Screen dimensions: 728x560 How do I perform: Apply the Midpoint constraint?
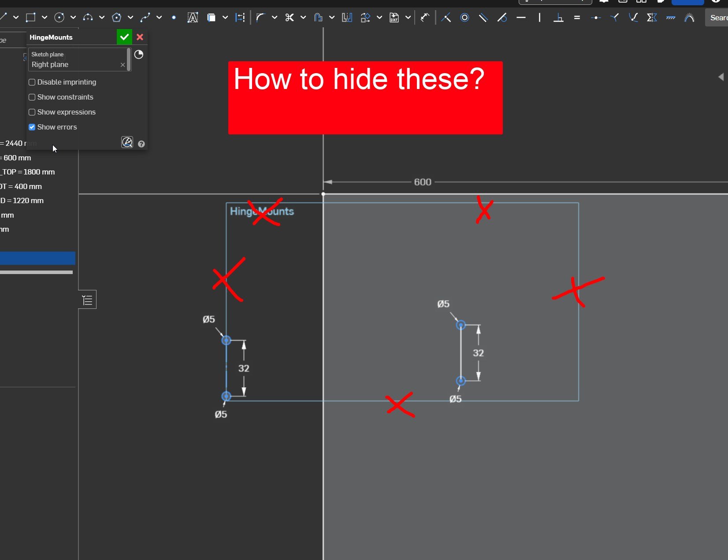point(596,17)
